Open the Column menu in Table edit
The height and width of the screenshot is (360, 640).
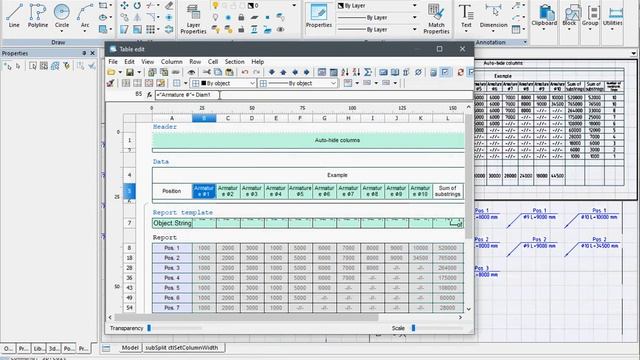pyautogui.click(x=171, y=62)
